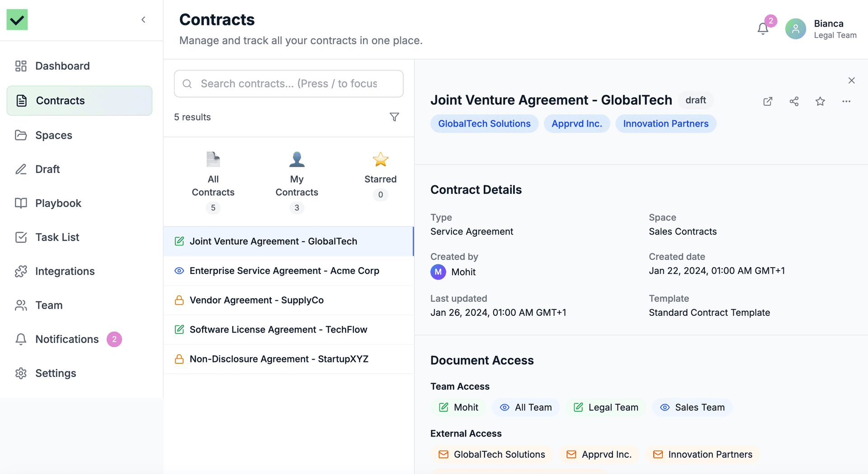Collapse the sidebar with chevron arrow
868x474 pixels.
[143, 19]
